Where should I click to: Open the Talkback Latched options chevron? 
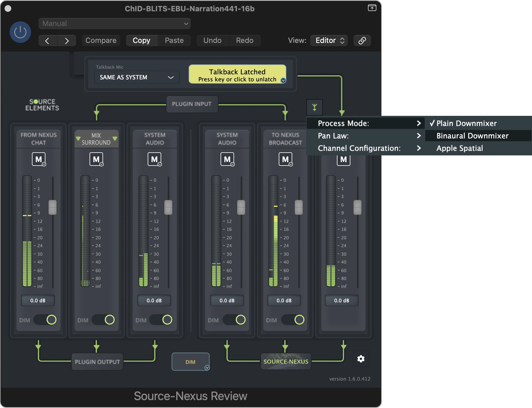tap(283, 81)
